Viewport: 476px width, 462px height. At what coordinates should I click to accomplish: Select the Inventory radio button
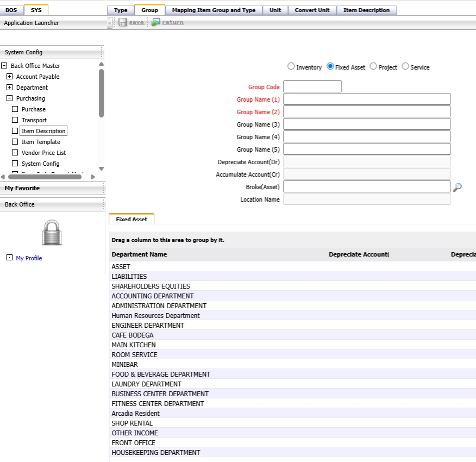(291, 66)
